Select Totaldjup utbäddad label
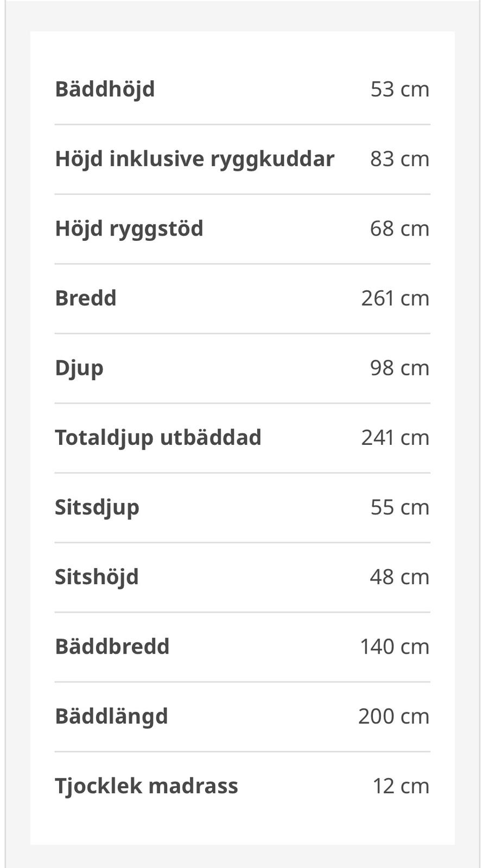 click(158, 438)
